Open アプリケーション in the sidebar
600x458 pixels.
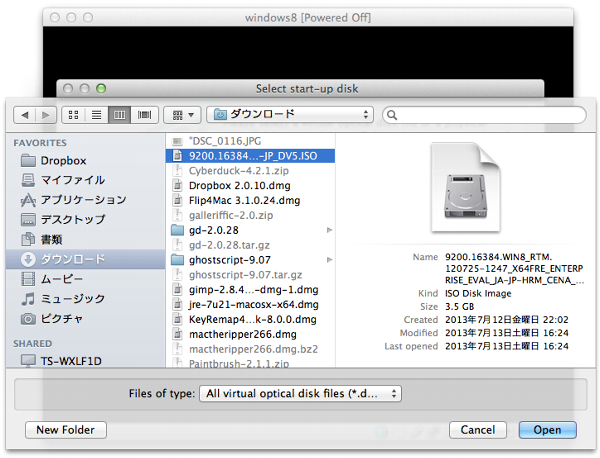85,200
